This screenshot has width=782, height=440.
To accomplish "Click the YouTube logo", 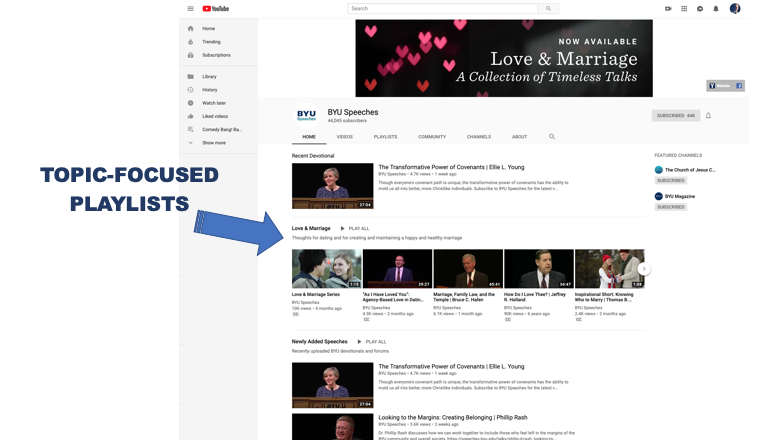I will (216, 8).
